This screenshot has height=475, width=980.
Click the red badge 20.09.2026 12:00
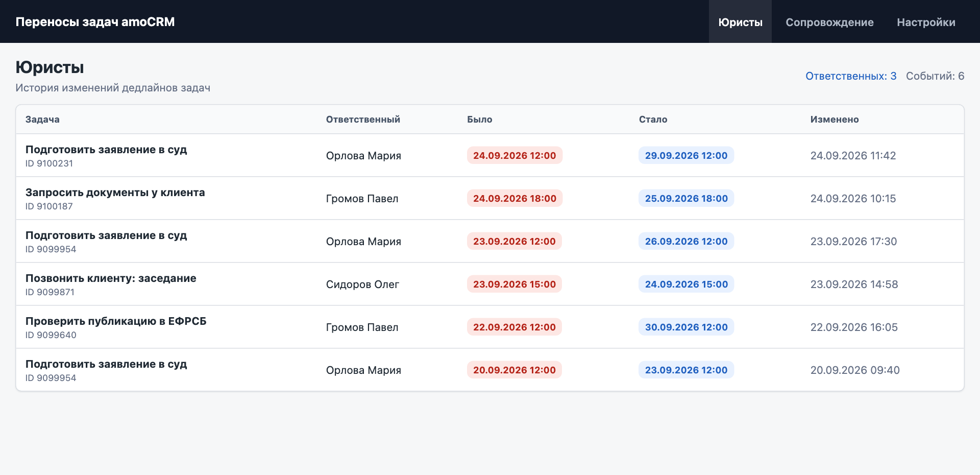tap(514, 370)
